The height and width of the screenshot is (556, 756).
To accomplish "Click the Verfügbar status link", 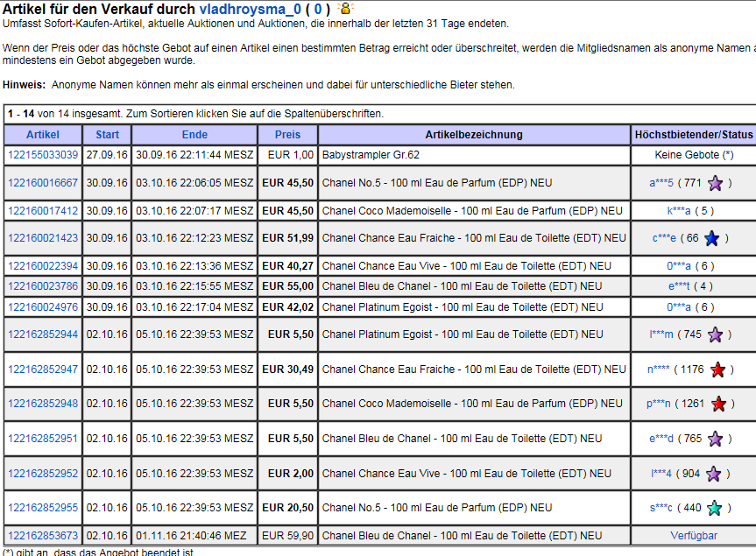I will [x=694, y=536].
